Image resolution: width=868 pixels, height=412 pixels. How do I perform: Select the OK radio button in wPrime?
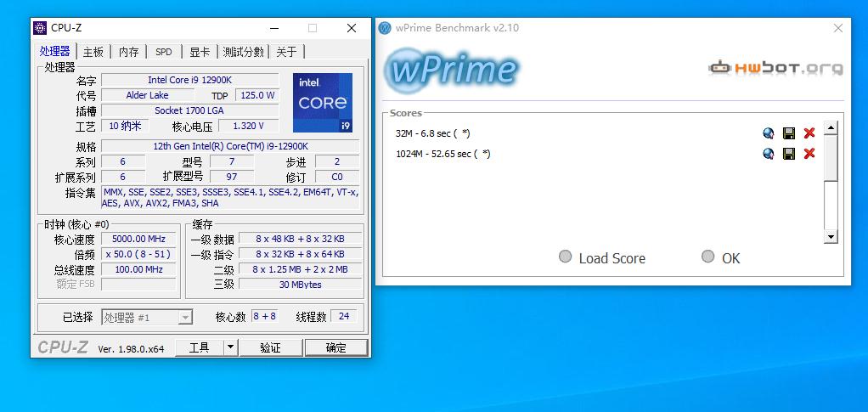pyautogui.click(x=708, y=257)
